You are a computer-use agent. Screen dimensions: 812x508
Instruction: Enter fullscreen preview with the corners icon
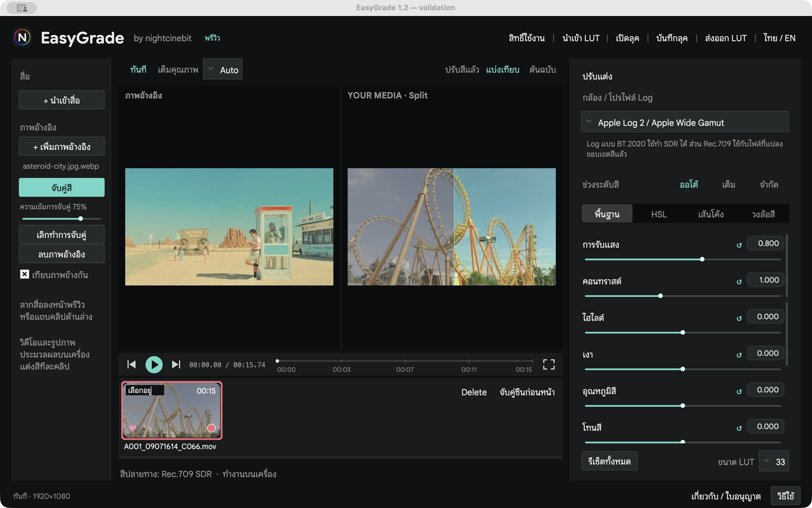[549, 364]
